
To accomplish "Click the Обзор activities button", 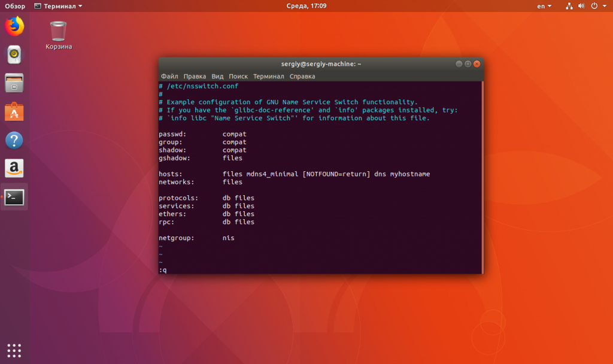I will click(x=15, y=6).
